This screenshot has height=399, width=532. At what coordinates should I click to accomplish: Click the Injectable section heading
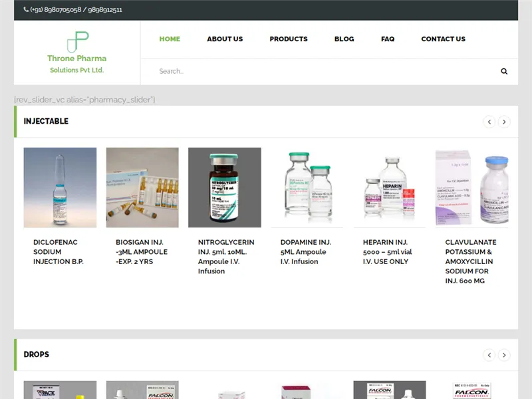(x=46, y=121)
